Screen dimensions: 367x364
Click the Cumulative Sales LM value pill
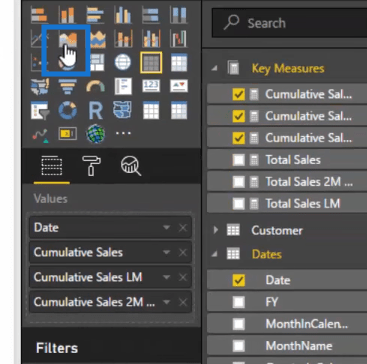tap(110, 277)
